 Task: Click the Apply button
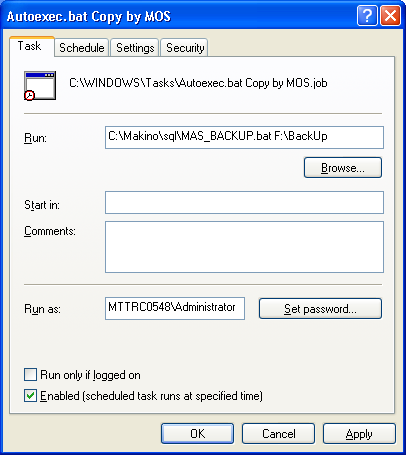[359, 433]
